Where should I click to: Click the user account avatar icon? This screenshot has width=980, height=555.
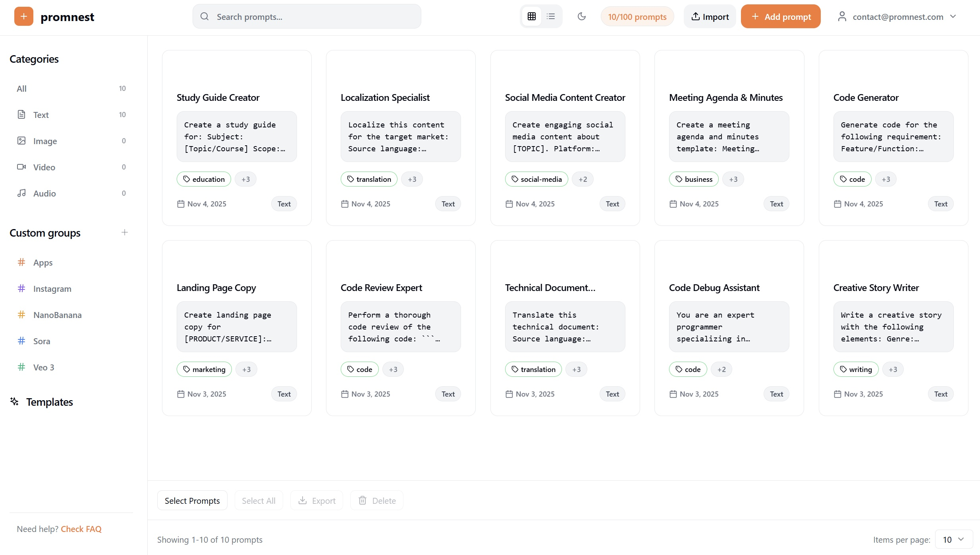[x=842, y=16]
